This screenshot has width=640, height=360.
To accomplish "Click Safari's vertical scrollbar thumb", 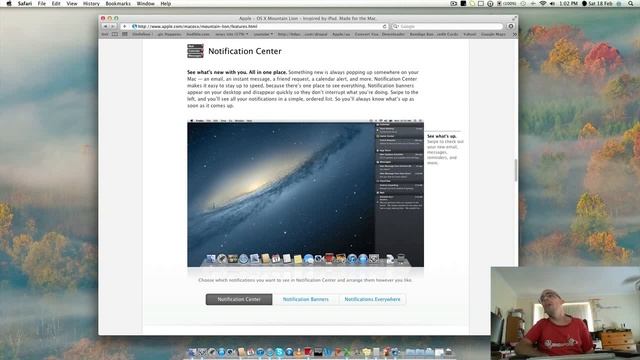I will pos(516,170).
